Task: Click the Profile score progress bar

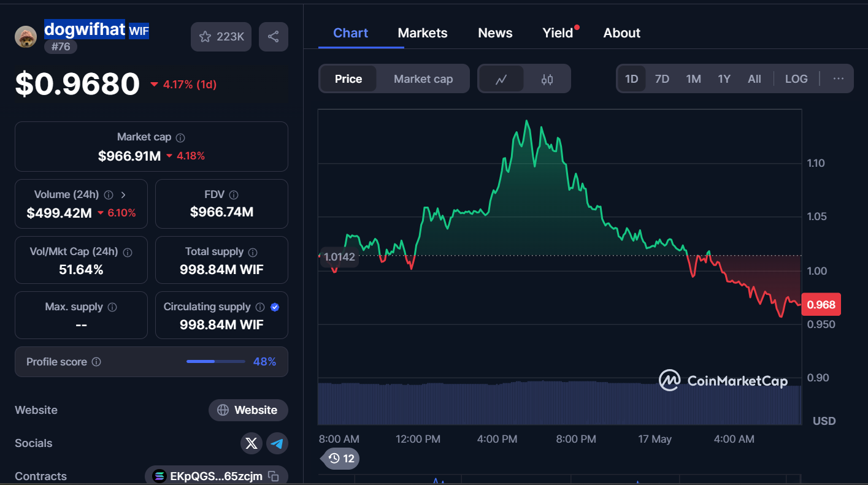Action: pyautogui.click(x=216, y=362)
